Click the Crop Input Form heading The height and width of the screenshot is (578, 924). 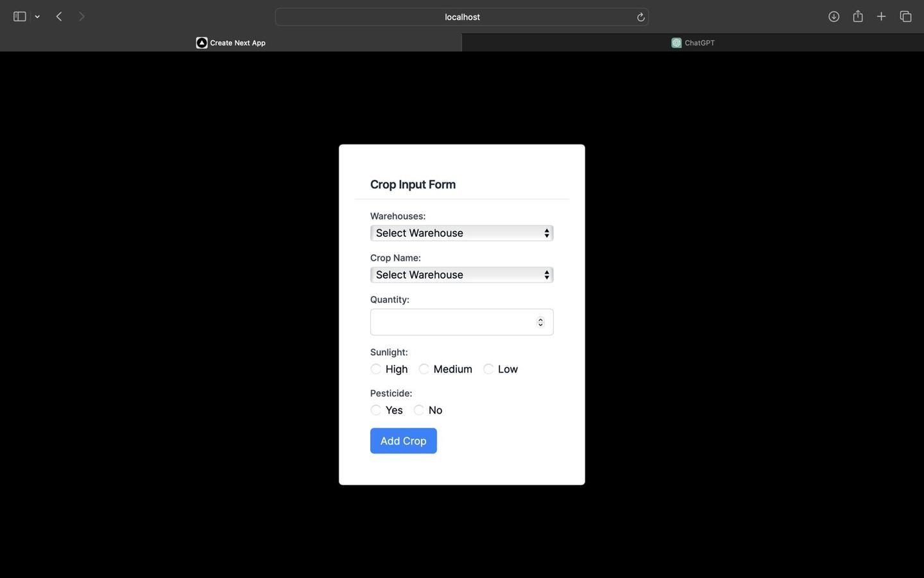[413, 184]
